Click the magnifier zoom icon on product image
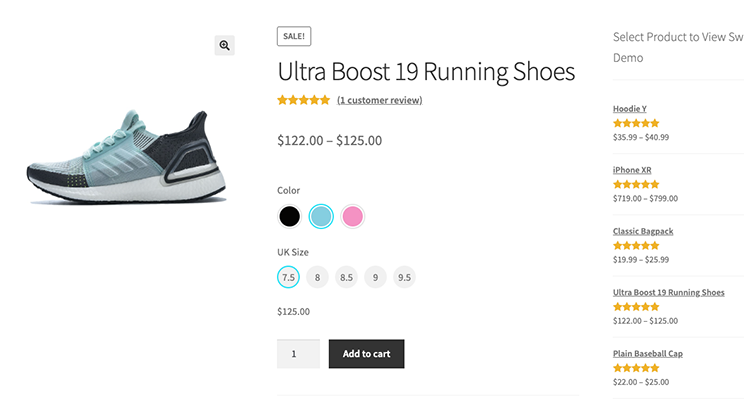744x400 pixels. tap(224, 46)
